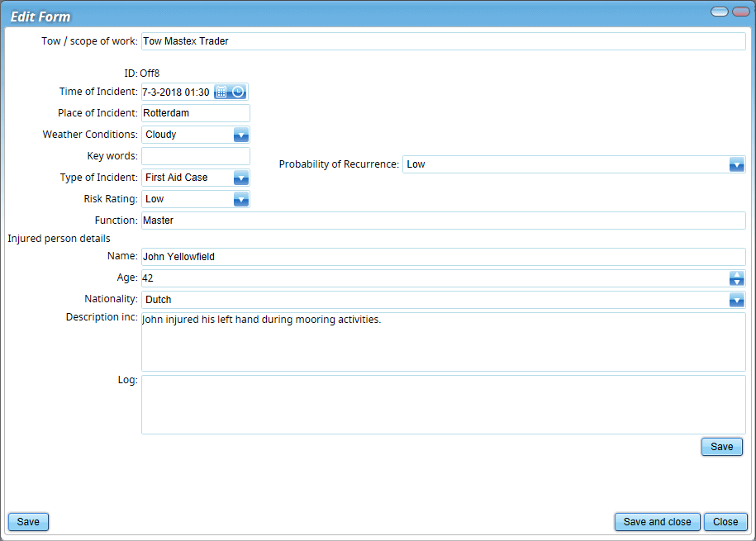
Task: Click inside the empty Log text area
Action: coord(443,405)
